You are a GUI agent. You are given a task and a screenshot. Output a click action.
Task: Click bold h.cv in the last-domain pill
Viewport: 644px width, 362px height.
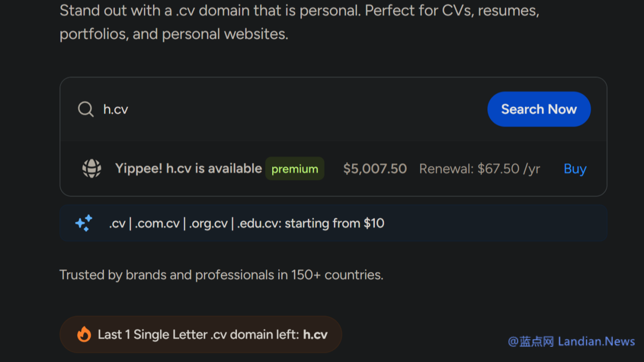click(x=315, y=334)
